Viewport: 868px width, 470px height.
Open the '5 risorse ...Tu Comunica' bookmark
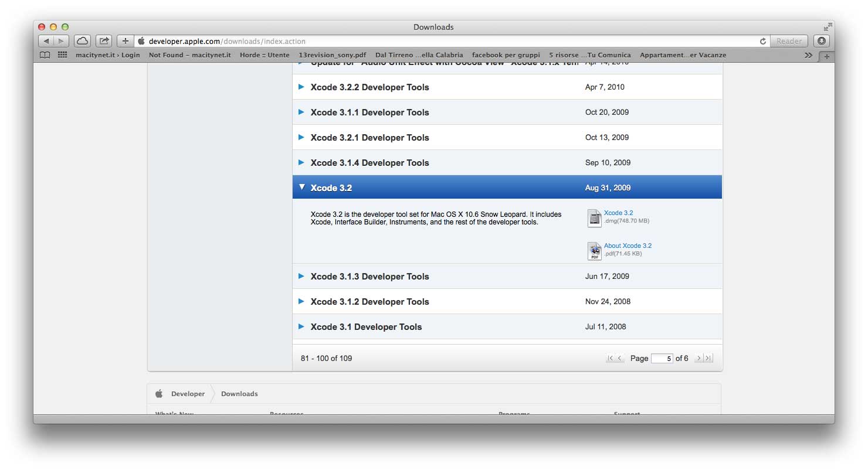pyautogui.click(x=590, y=55)
